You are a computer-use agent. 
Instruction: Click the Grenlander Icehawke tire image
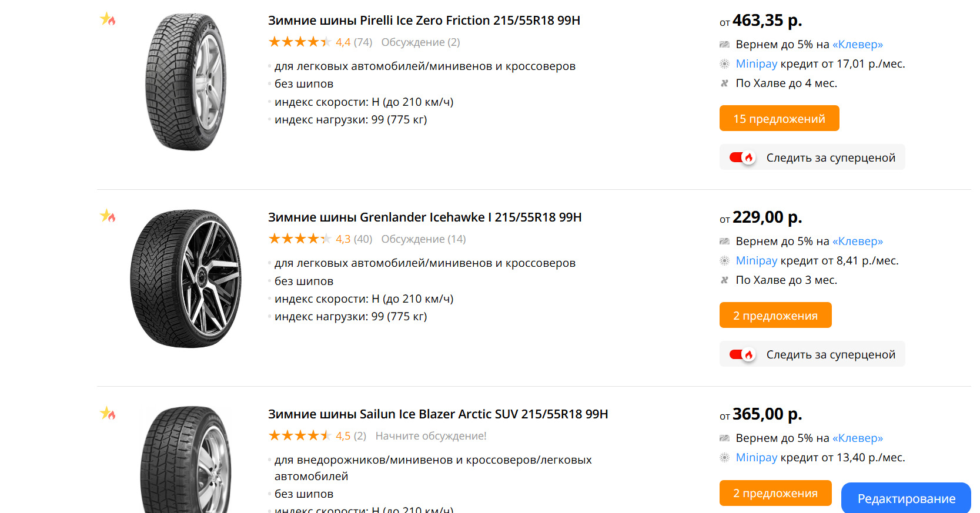click(x=185, y=279)
